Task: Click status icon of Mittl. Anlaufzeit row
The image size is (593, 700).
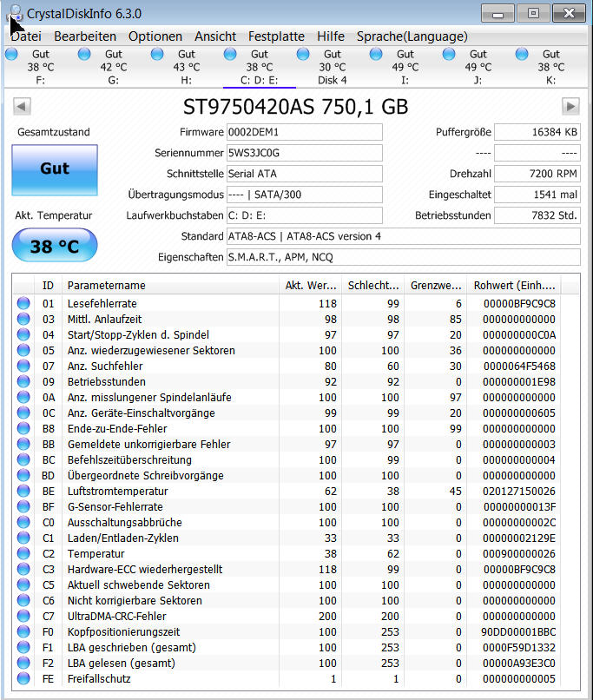Action: click(23, 319)
